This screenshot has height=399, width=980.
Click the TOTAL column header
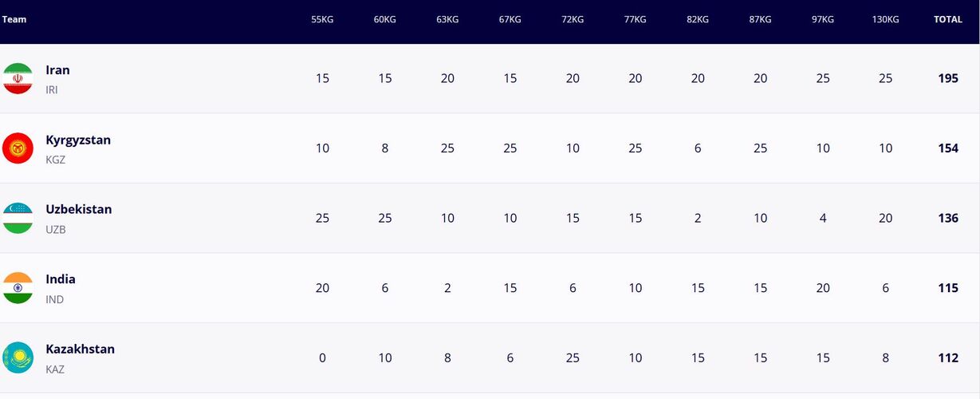click(948, 19)
